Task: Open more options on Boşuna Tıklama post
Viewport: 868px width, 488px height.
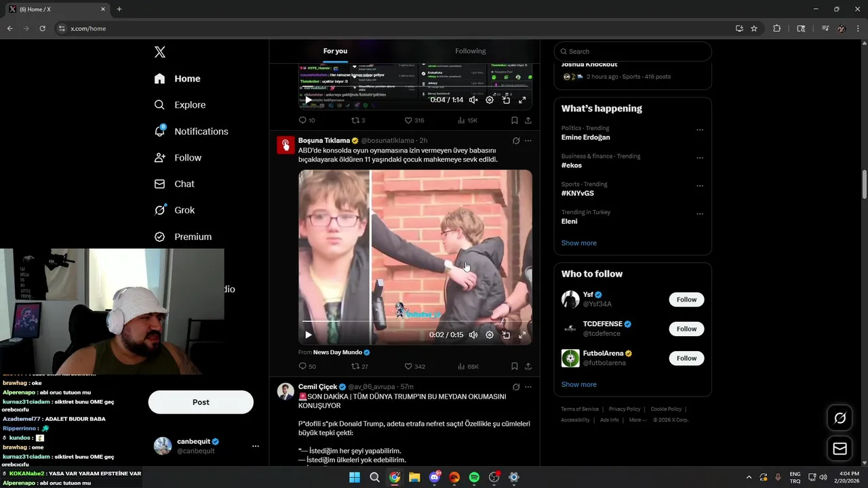Action: pyautogui.click(x=528, y=141)
